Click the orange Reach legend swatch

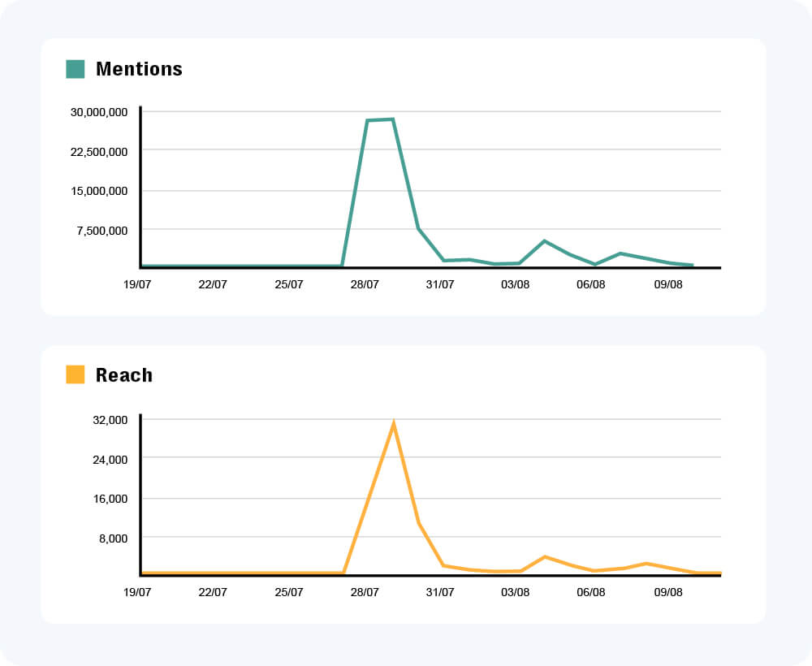point(76,375)
